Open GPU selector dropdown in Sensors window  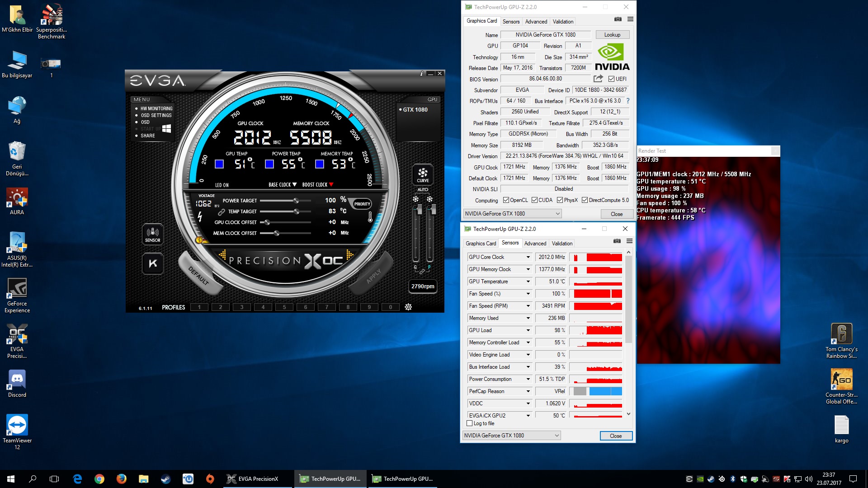click(511, 436)
